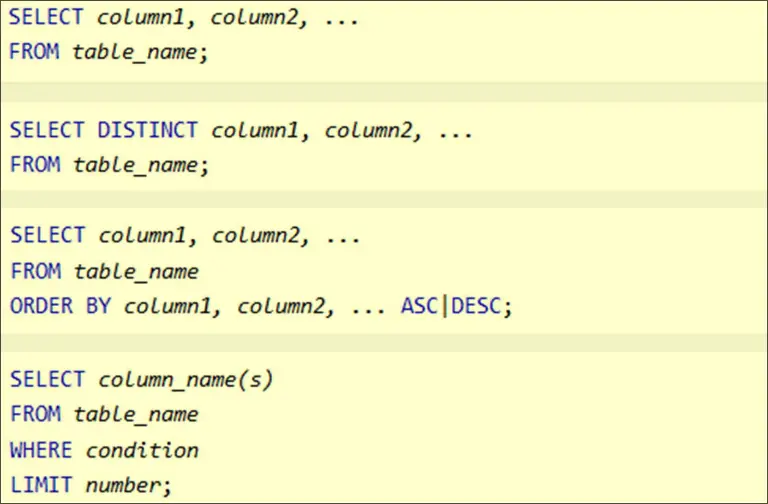
Task: Click the DESC keyword in the ORDER BY line
Action: (478, 306)
